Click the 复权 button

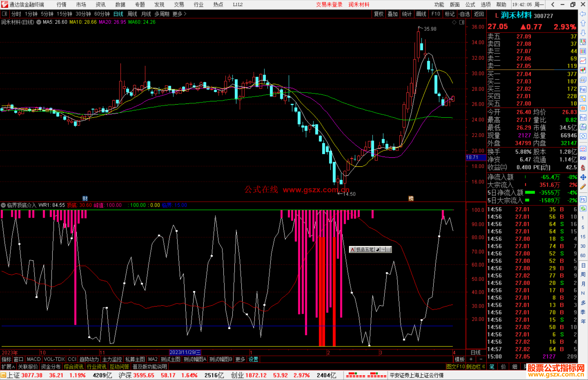coord(378,14)
